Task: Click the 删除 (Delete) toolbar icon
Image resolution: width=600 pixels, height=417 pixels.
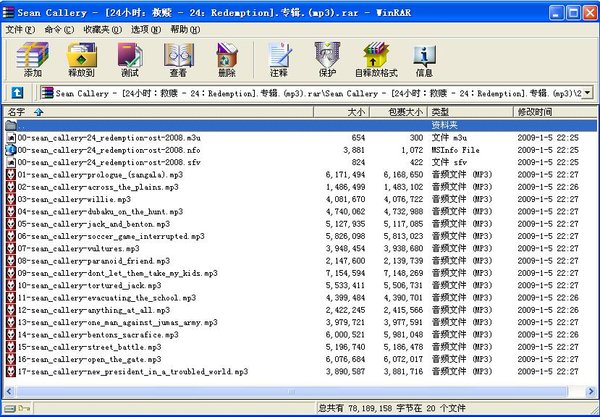Action: coord(227,60)
